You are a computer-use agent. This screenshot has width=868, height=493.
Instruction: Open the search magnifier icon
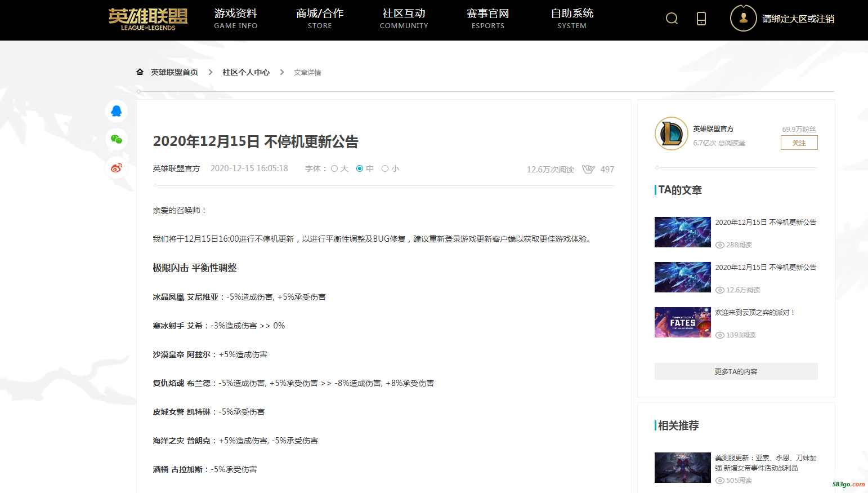[672, 19]
